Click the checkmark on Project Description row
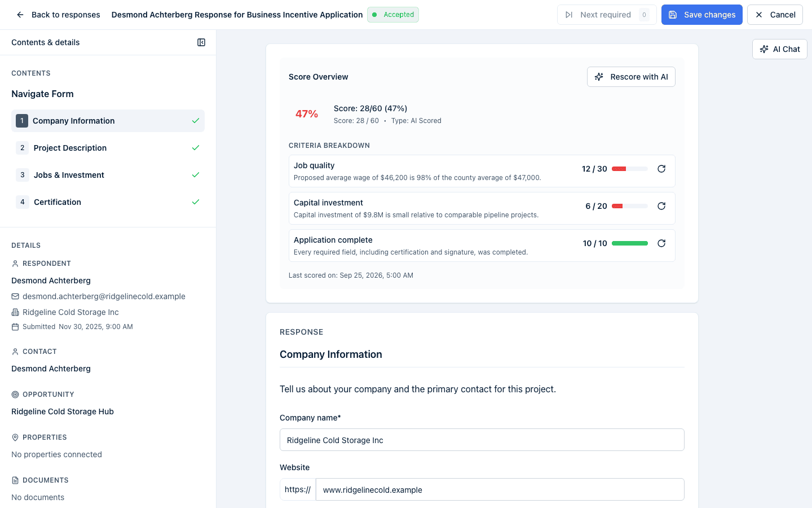This screenshot has height=508, width=812. 196,148
